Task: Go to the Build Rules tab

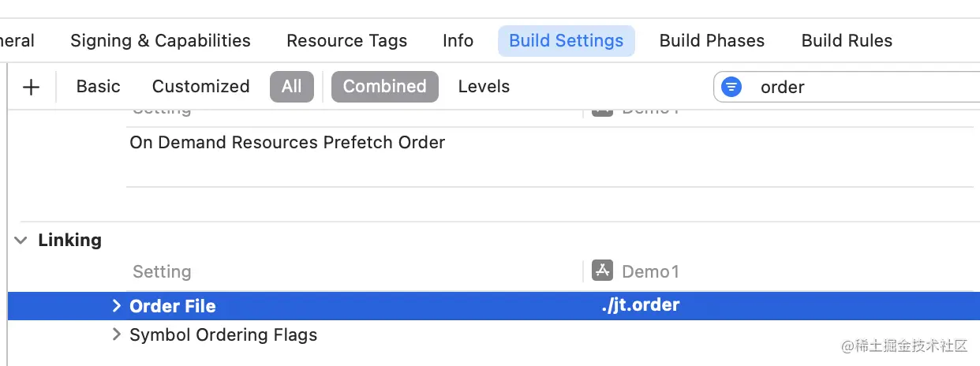Action: click(847, 41)
